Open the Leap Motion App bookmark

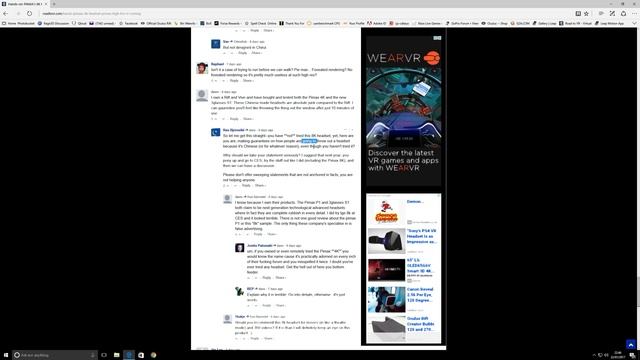click(609, 23)
